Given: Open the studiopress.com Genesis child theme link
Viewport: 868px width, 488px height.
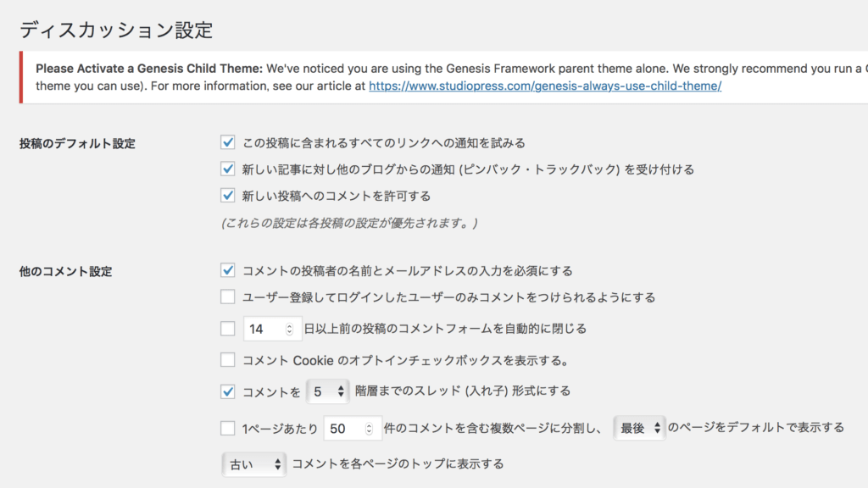Looking at the screenshot, I should coord(545,86).
